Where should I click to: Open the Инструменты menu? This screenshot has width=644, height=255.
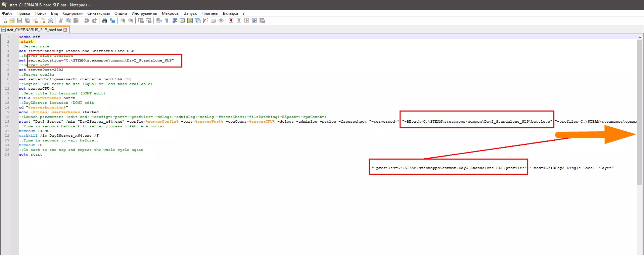coord(144,13)
